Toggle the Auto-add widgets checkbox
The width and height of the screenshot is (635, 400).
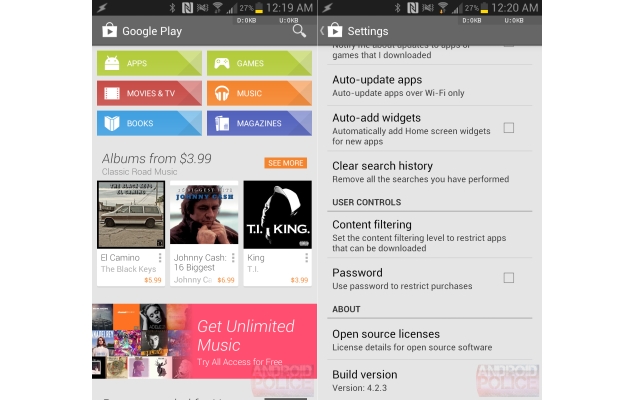click(509, 128)
